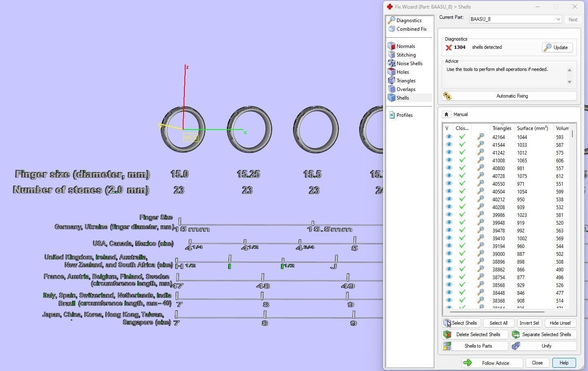The width and height of the screenshot is (588, 371).
Task: Click the Shells to Parts icon
Action: (x=447, y=346)
